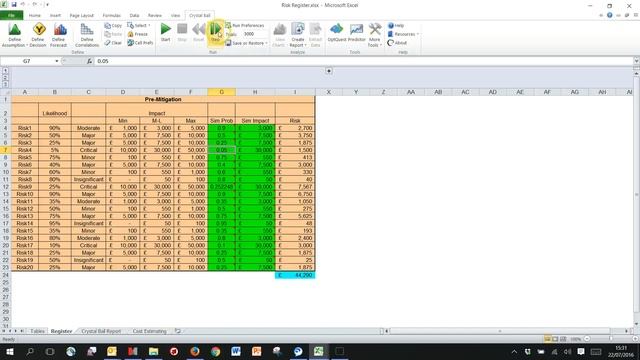Click the Define Decision icon
The image size is (640, 360).
click(38, 35)
